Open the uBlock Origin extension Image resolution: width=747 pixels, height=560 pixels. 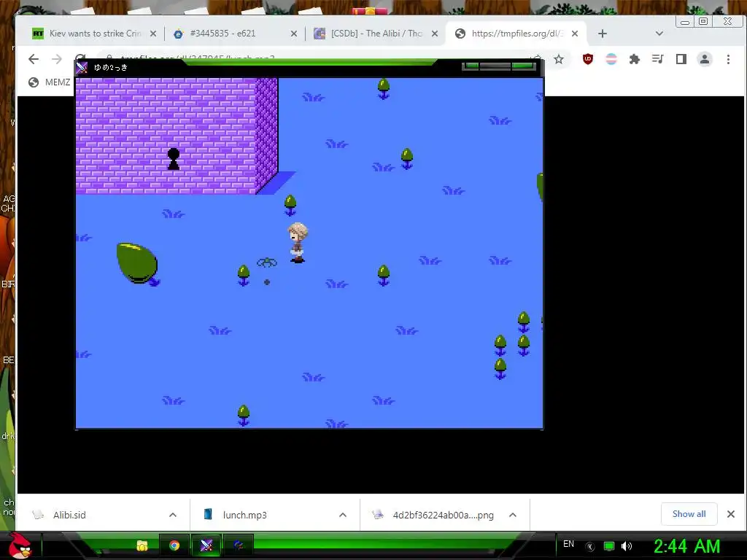click(x=588, y=59)
